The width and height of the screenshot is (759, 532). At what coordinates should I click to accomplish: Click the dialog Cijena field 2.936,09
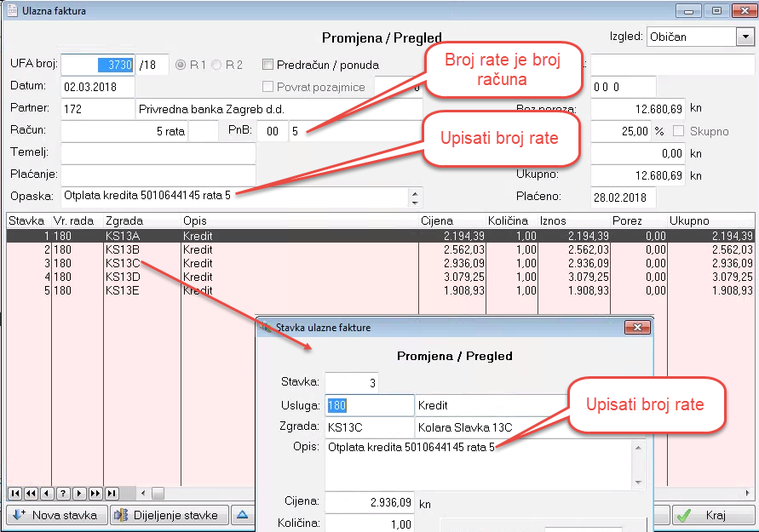[x=370, y=502]
